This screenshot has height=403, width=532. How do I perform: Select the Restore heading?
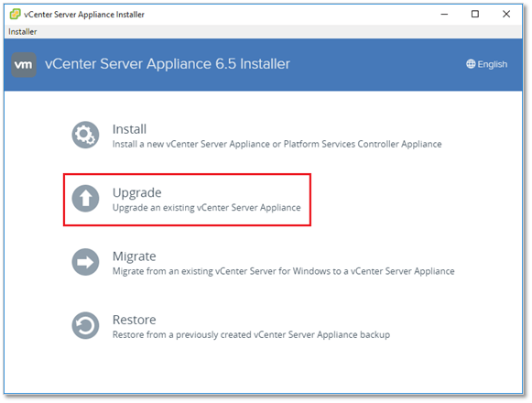tap(135, 320)
